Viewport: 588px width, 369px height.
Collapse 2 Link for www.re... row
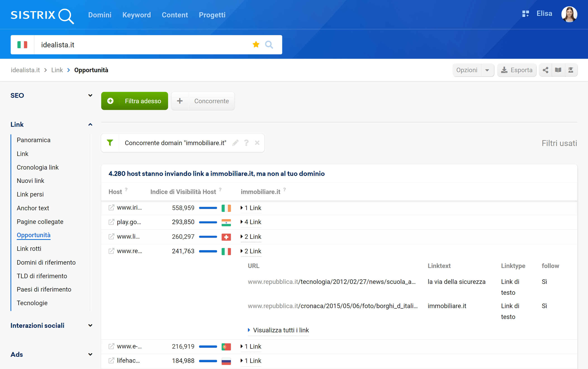pyautogui.click(x=251, y=251)
